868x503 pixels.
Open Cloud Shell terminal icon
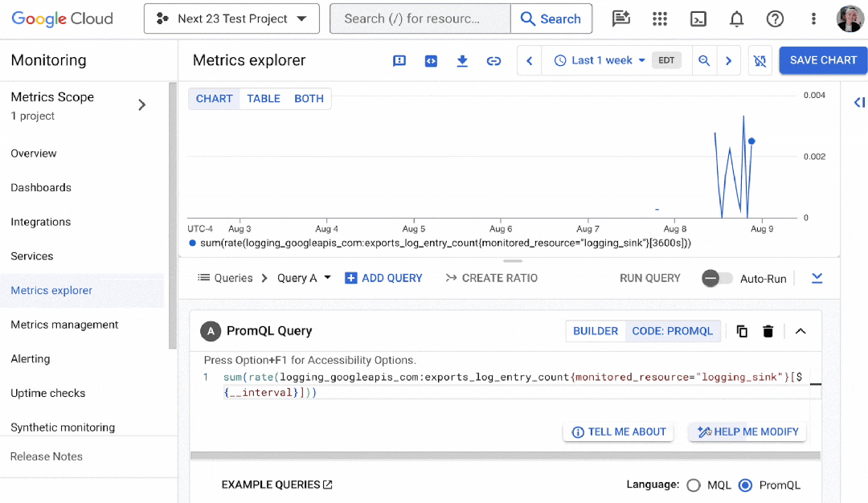point(698,18)
